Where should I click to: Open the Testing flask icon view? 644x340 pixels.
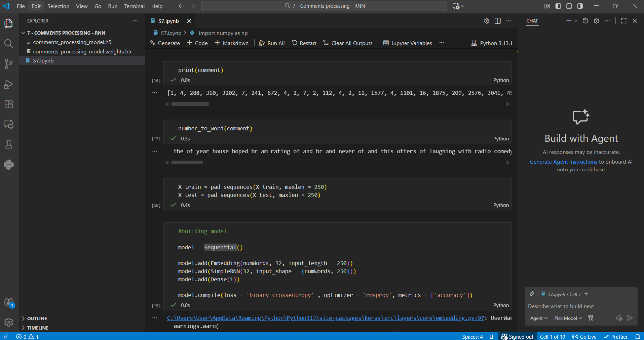[x=9, y=144]
